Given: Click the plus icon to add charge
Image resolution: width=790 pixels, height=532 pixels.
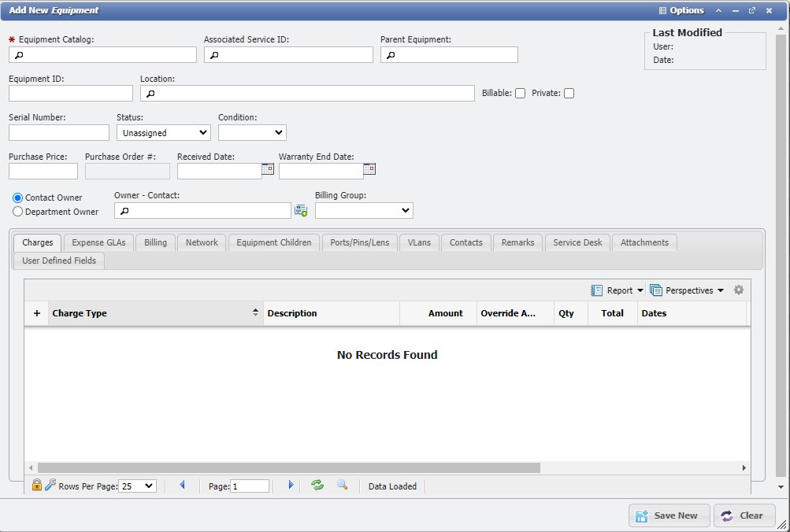Looking at the screenshot, I should (x=36, y=313).
